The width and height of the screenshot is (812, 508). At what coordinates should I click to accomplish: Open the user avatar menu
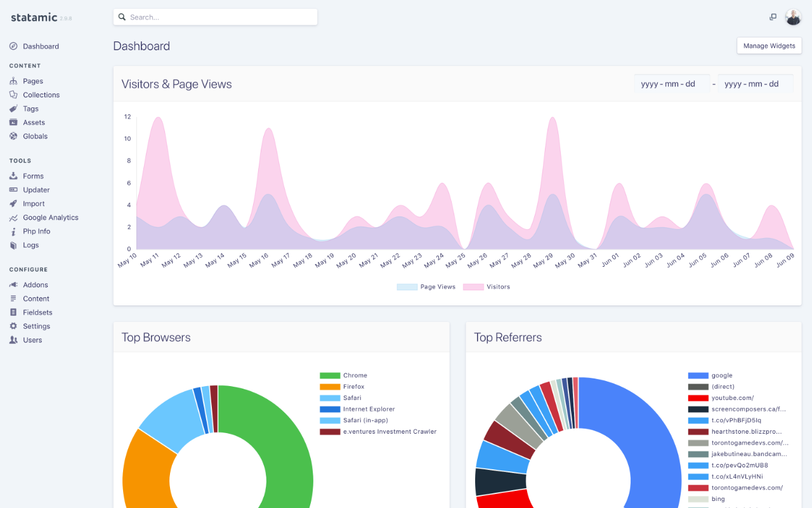pyautogui.click(x=793, y=17)
